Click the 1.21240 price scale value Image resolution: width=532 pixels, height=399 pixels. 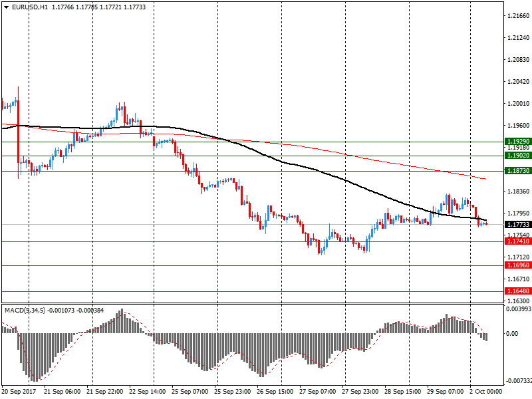point(519,38)
